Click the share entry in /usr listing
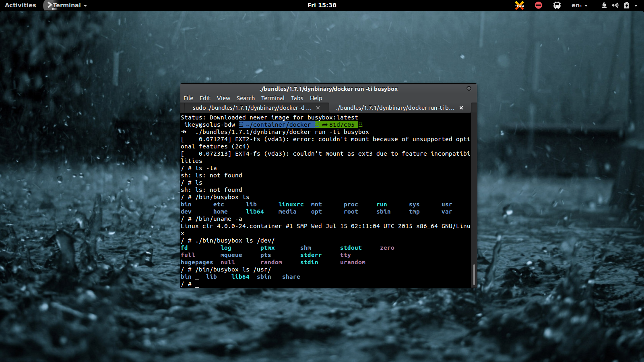Viewport: 644px width, 362px height. point(291,277)
